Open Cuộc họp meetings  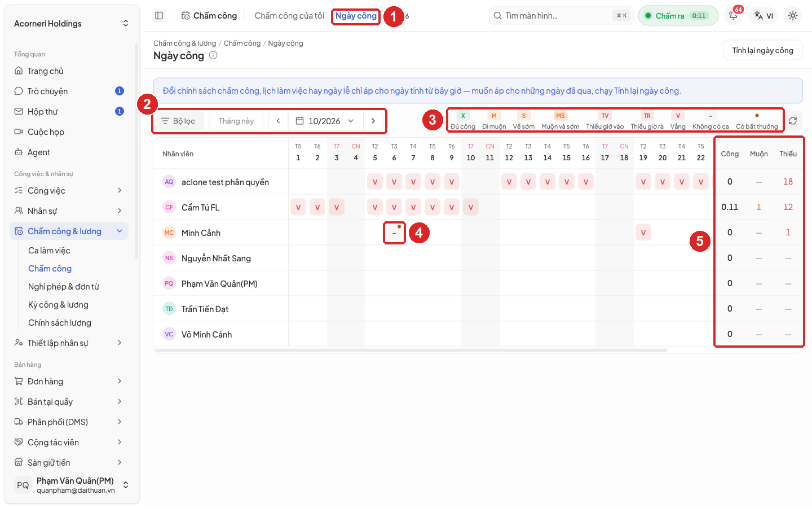(x=69, y=132)
